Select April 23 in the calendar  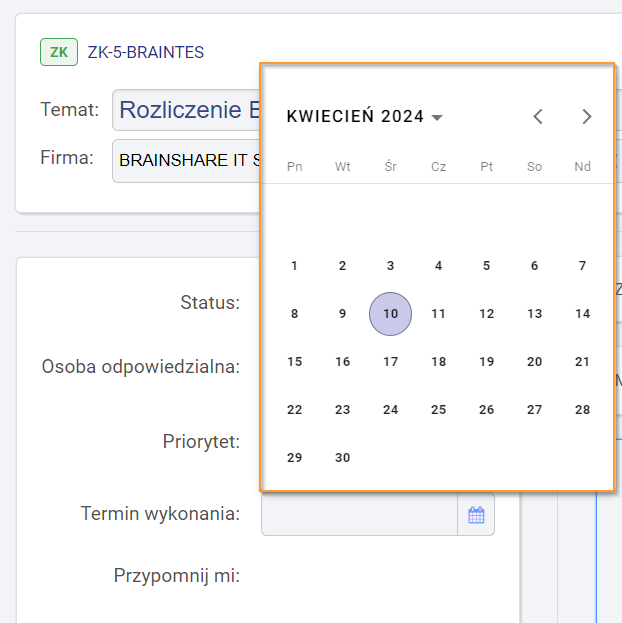[343, 410]
